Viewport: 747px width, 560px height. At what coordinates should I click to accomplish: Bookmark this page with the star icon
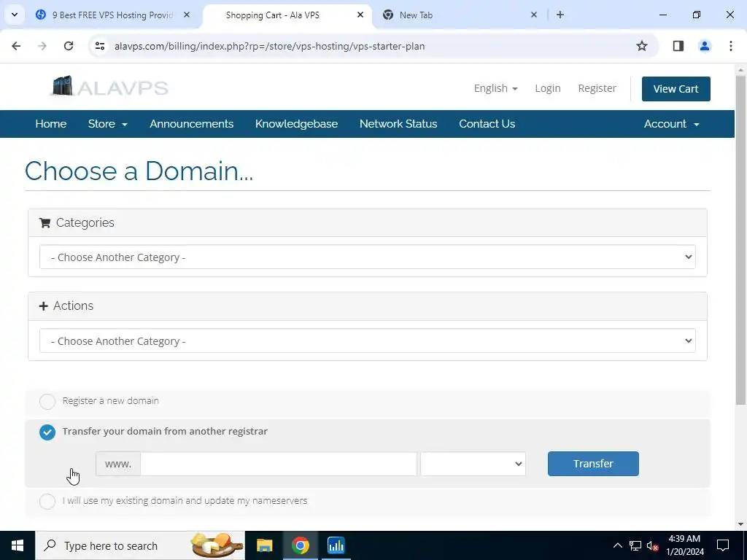(x=642, y=46)
